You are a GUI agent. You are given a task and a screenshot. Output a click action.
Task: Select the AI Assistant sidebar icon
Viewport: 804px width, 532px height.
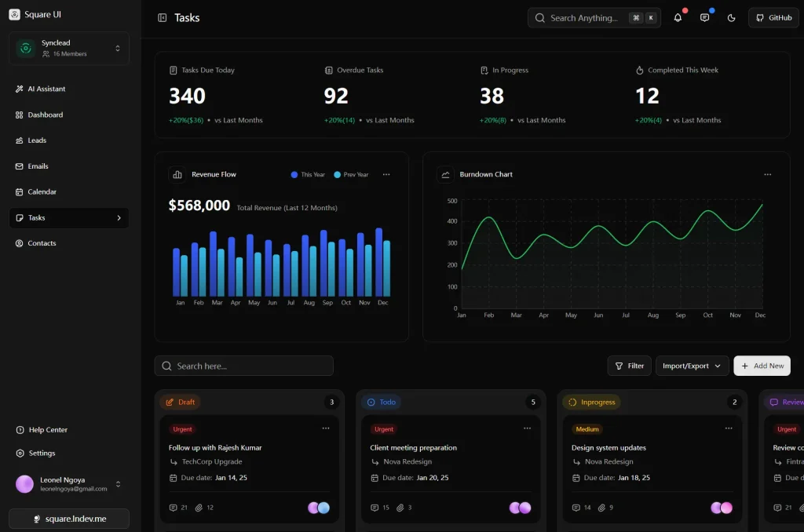[18, 89]
